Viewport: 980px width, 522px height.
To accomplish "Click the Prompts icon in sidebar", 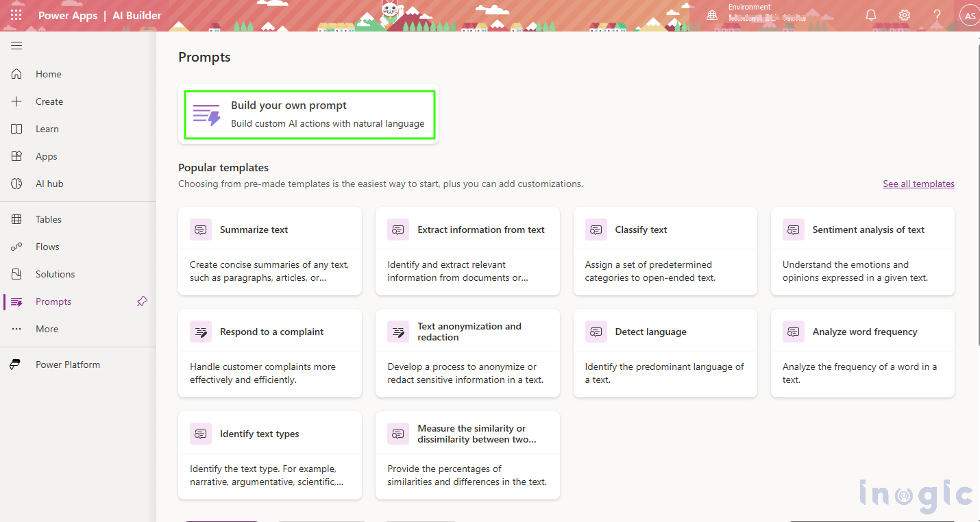I will [x=16, y=301].
